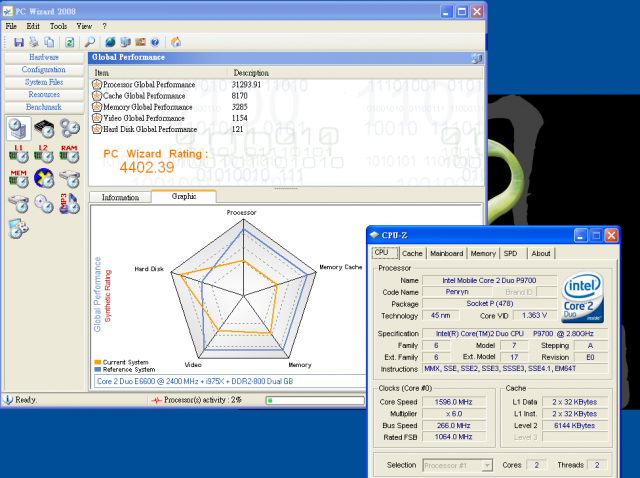Click the Description column header
The width and height of the screenshot is (640, 478).
pyautogui.click(x=355, y=73)
